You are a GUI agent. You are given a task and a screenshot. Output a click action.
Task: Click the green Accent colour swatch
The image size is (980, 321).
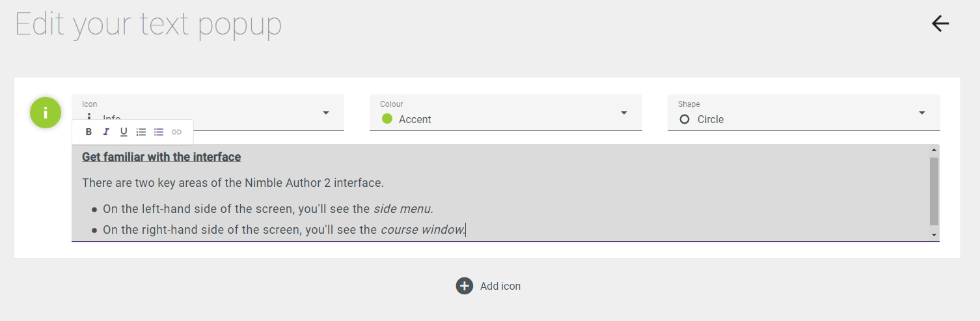387,119
